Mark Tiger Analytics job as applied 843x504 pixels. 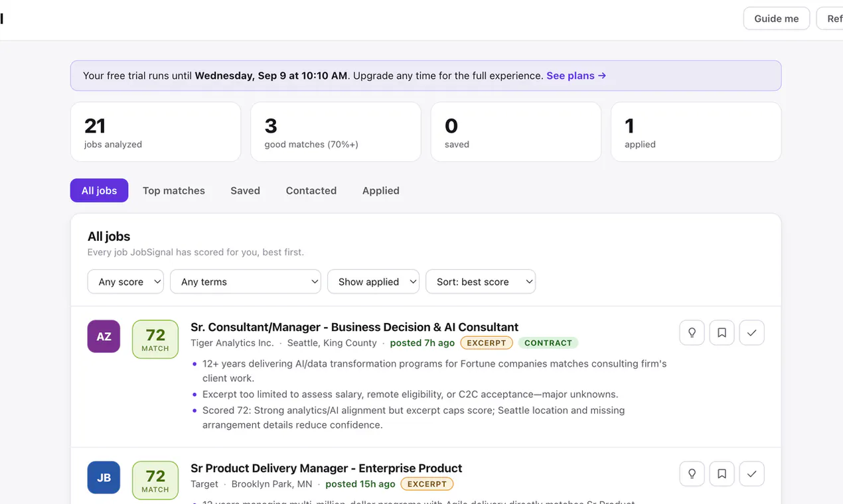click(x=751, y=333)
